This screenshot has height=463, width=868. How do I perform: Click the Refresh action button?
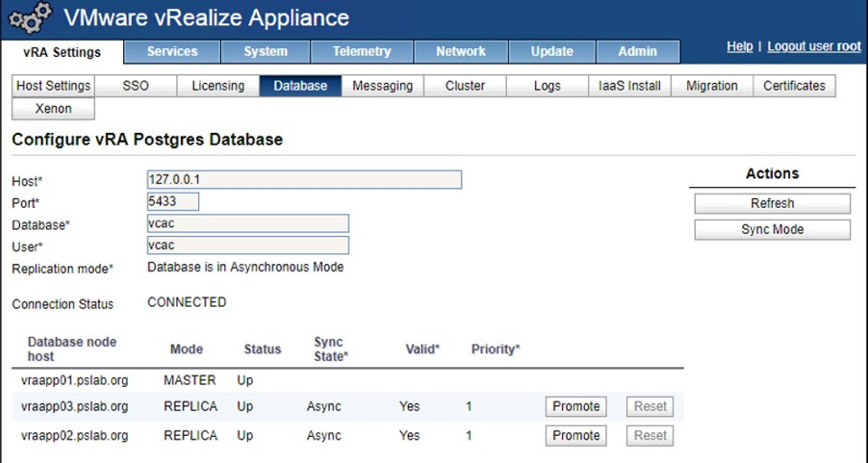[x=772, y=203]
